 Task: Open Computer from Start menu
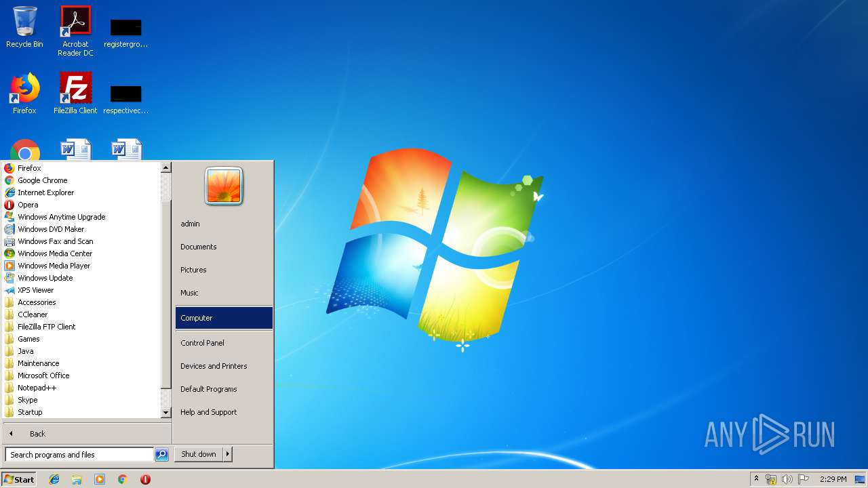[x=224, y=318]
